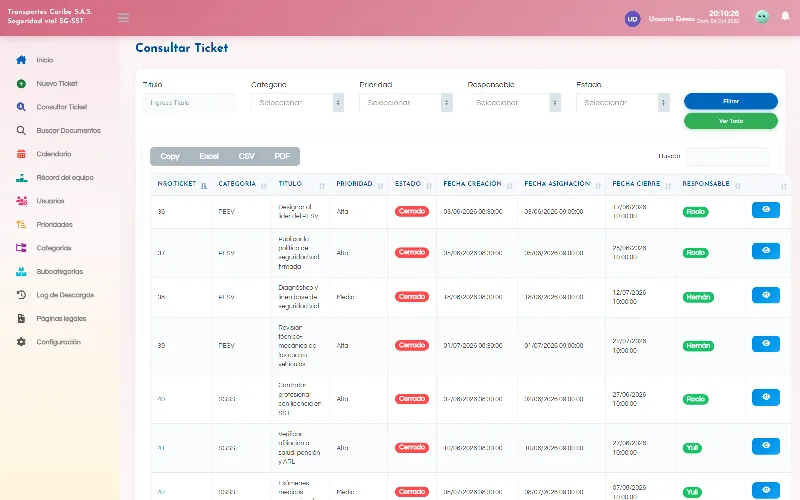Click the Nuevo Ticket plus icon

click(x=21, y=83)
